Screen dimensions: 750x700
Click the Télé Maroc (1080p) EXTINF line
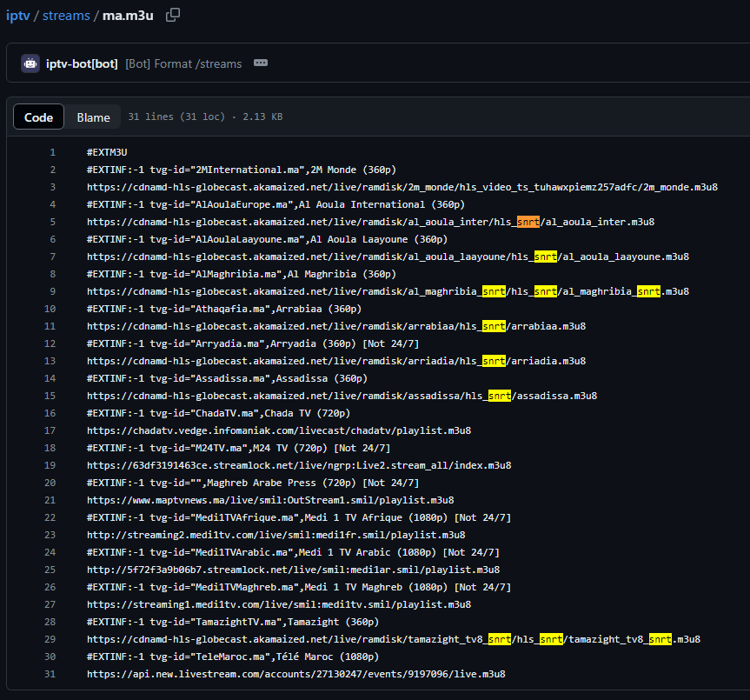(233, 657)
